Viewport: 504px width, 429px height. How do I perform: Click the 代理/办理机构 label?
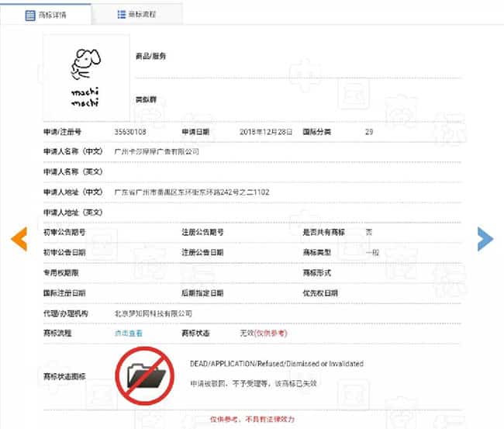(x=66, y=313)
